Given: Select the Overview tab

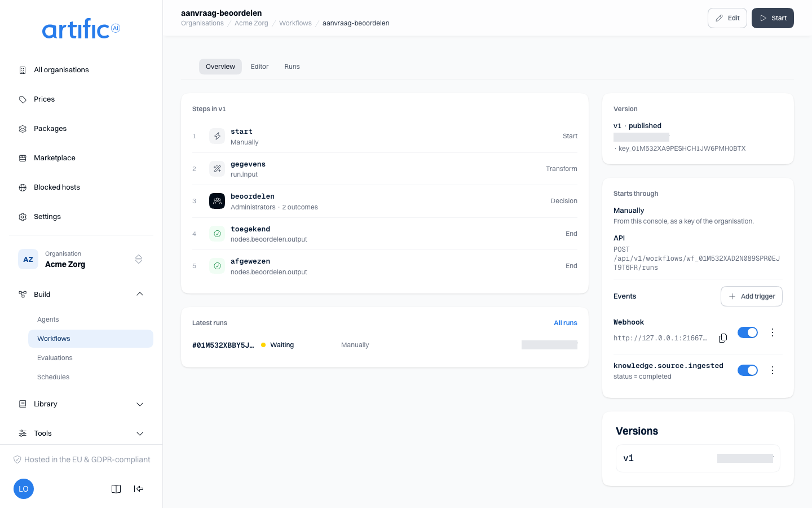Looking at the screenshot, I should 220,67.
